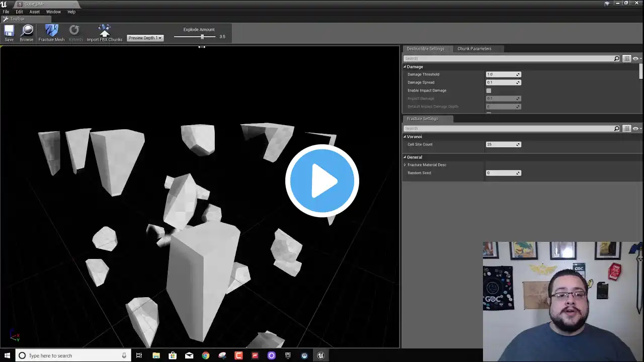Screen dimensions: 644x362
Task: Open Google Chrome from the taskbar
Action: coord(206,355)
